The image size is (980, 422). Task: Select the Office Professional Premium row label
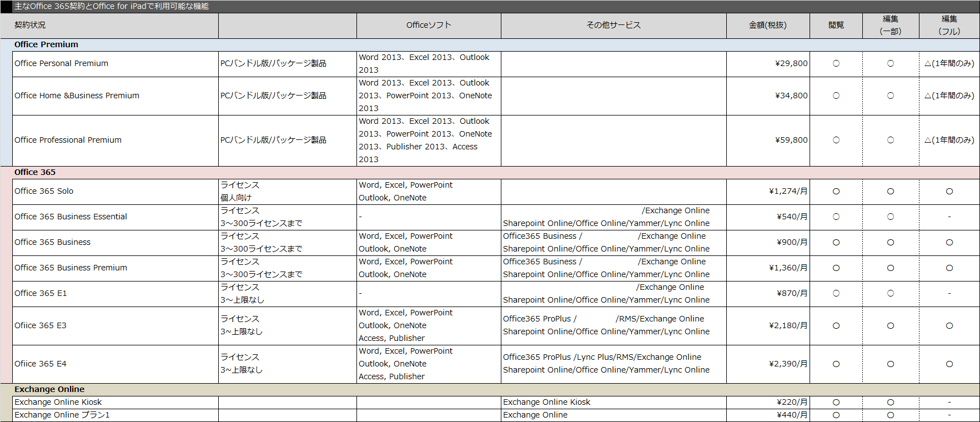click(x=115, y=140)
